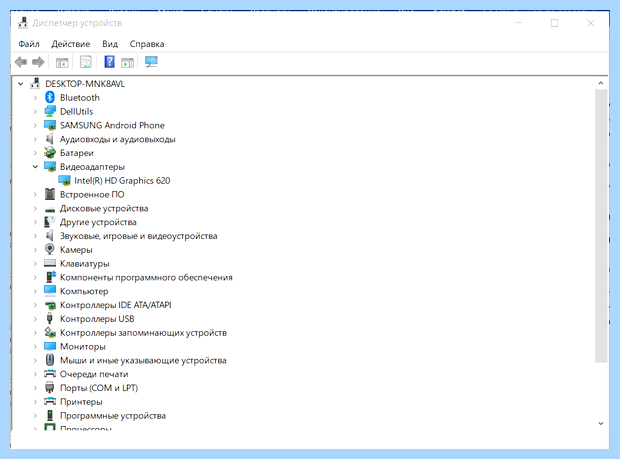Expand the Контроллеры IDE ATA/ATAPI category

(35, 305)
